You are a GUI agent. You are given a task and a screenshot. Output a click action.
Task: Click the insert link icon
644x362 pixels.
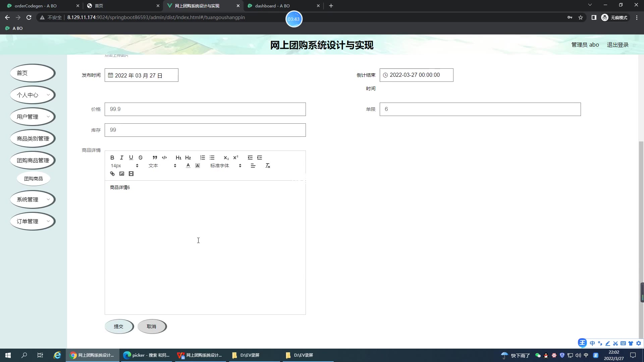tap(112, 174)
